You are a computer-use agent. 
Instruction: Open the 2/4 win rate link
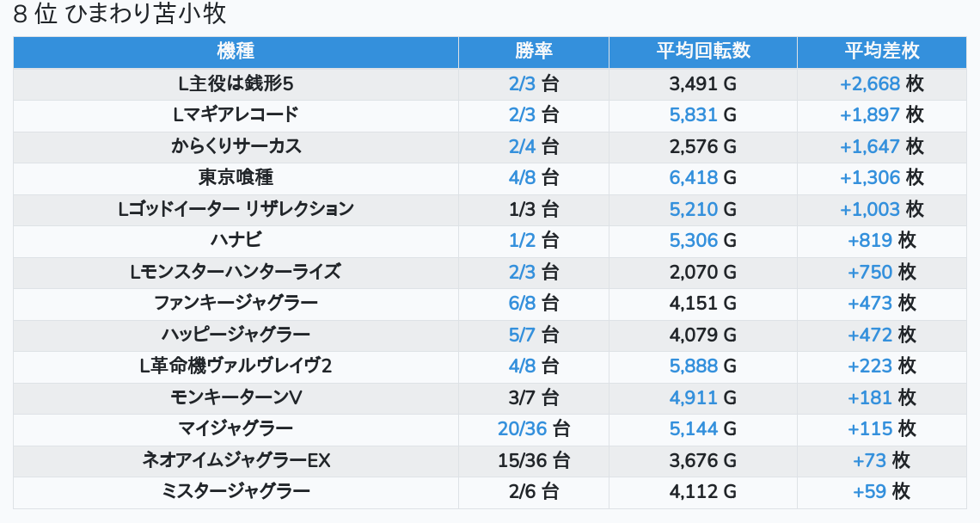tap(522, 147)
